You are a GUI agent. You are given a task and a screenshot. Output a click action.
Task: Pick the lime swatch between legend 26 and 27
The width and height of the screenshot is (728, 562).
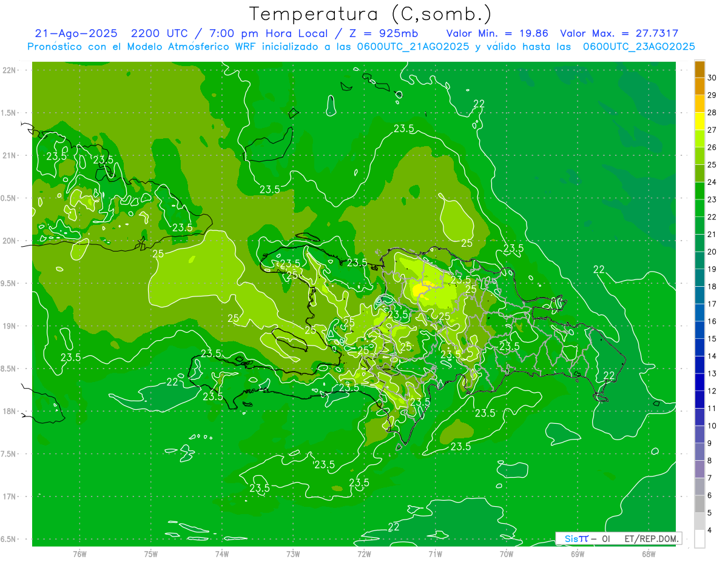pos(699,138)
